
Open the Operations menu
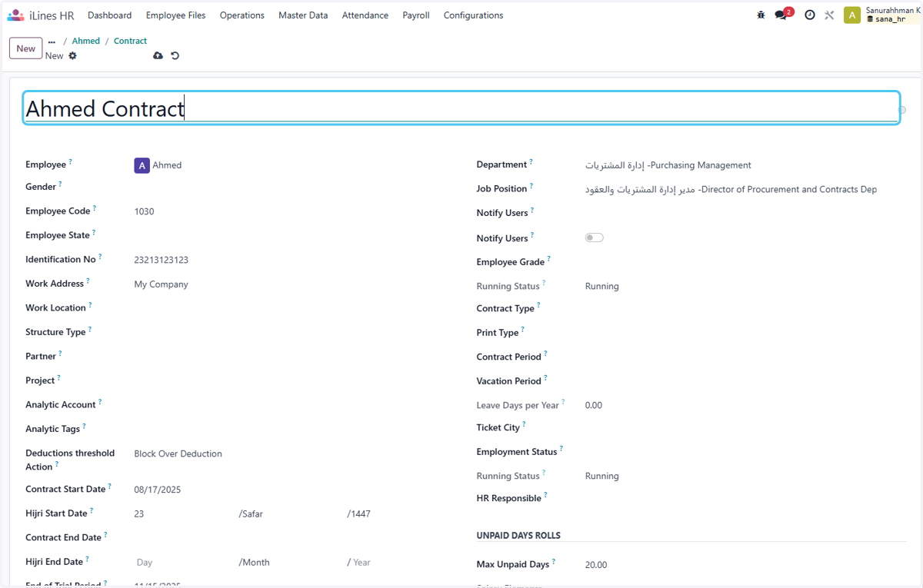point(242,15)
